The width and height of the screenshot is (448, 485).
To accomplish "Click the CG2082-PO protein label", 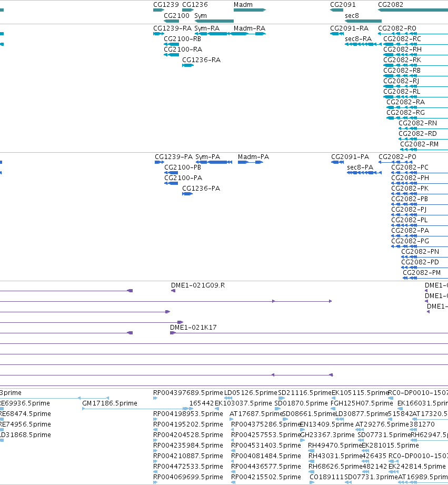I will 397,157.
